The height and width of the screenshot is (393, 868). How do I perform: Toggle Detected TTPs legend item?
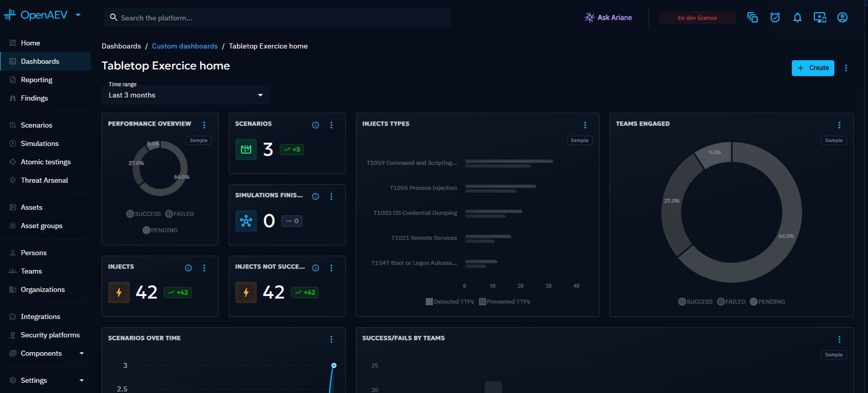(x=450, y=302)
